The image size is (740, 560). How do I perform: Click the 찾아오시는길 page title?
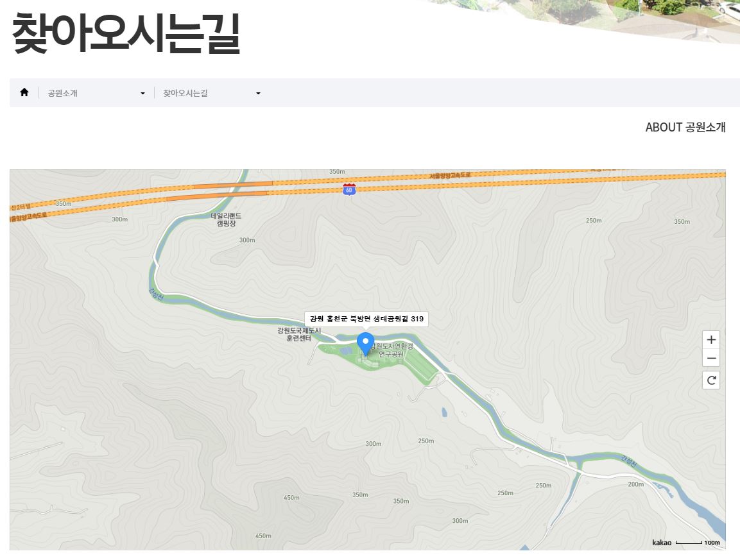point(126,33)
